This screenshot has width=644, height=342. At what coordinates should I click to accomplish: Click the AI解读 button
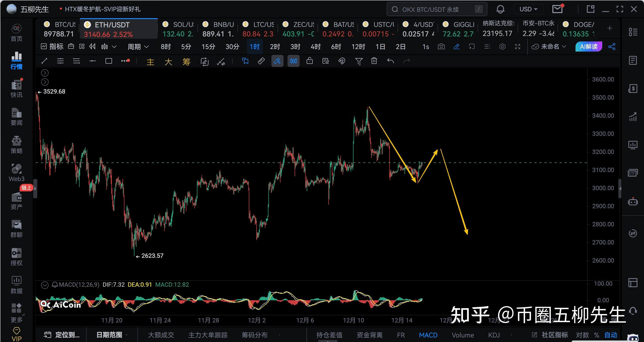click(589, 47)
